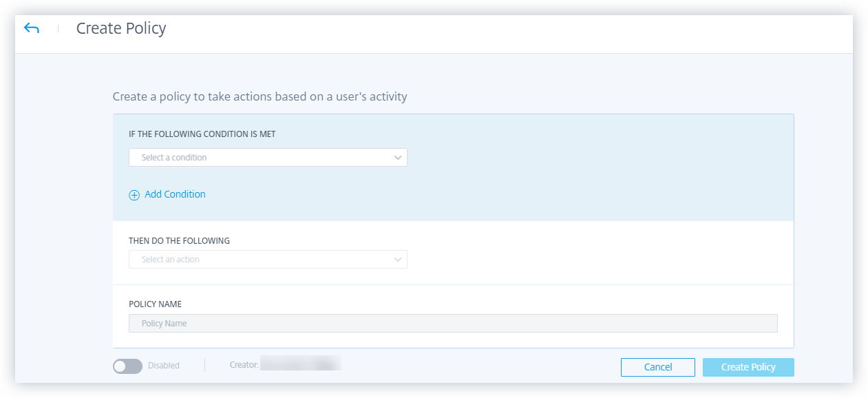The width and height of the screenshot is (868, 398).
Task: Click the POLICY NAME label
Action: [155, 304]
